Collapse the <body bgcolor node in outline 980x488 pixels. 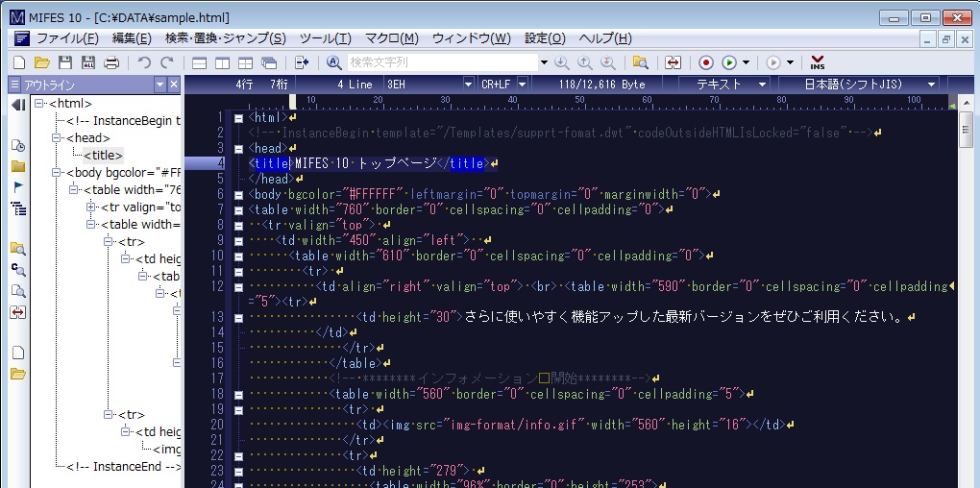(57, 173)
